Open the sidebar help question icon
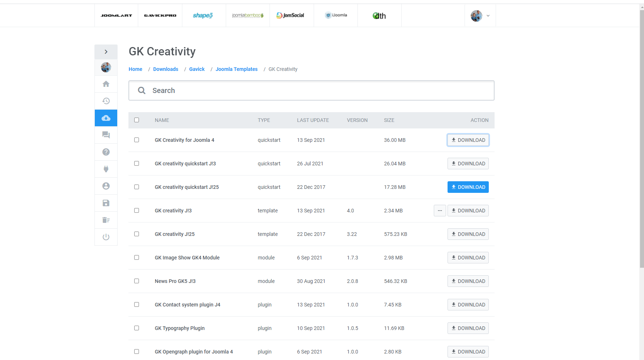Viewport: 644px width, 360px height. (x=106, y=152)
